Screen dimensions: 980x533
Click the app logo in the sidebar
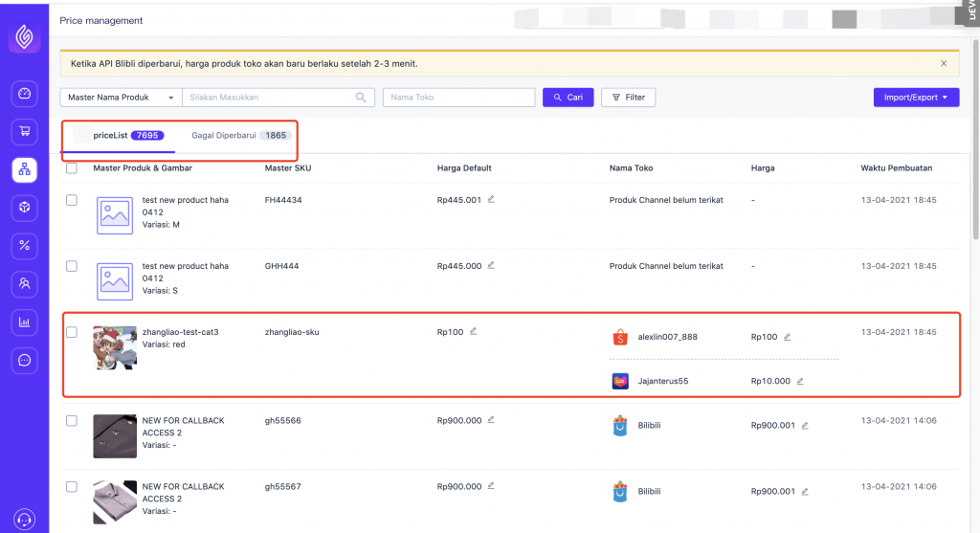[x=24, y=37]
